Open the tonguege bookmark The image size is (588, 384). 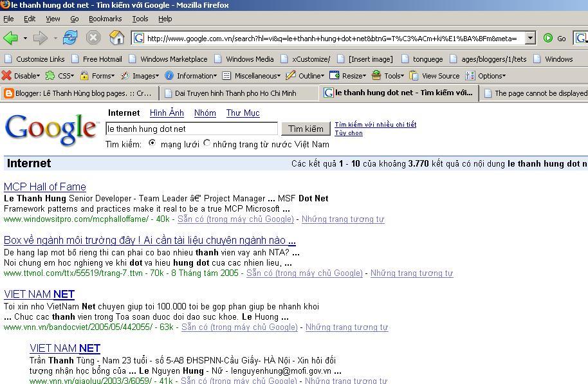pos(422,59)
